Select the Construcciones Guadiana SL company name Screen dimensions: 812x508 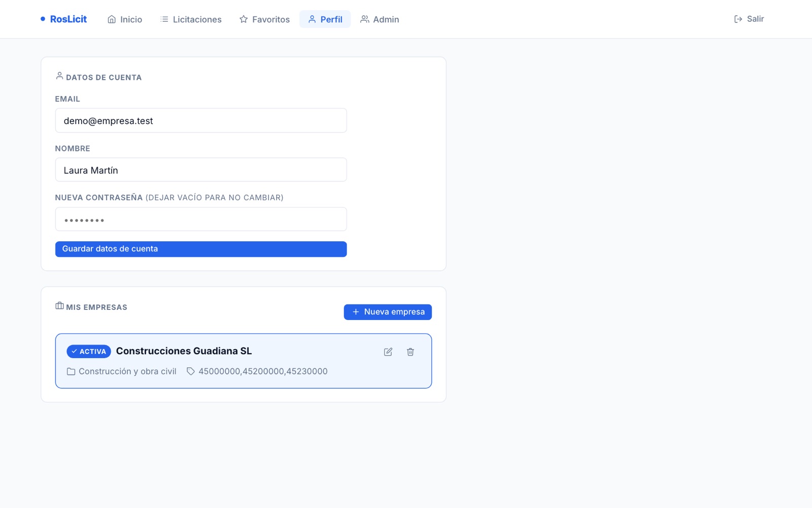tap(184, 351)
